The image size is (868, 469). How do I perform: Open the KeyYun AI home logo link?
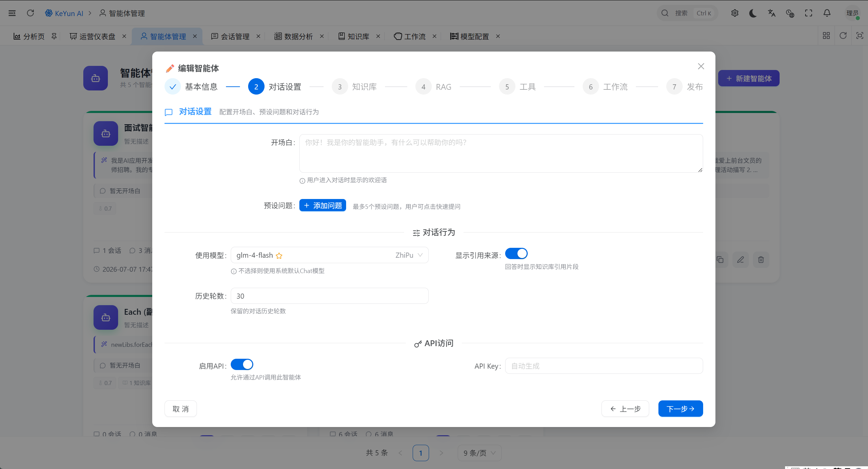point(64,13)
